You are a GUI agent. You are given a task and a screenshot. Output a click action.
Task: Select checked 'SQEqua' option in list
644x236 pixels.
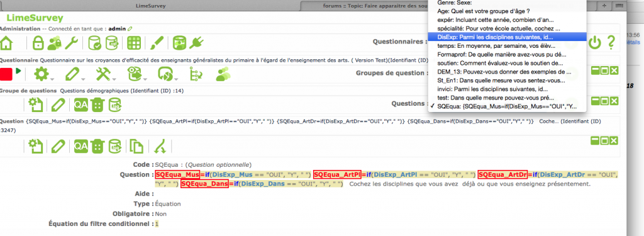[x=507, y=106]
